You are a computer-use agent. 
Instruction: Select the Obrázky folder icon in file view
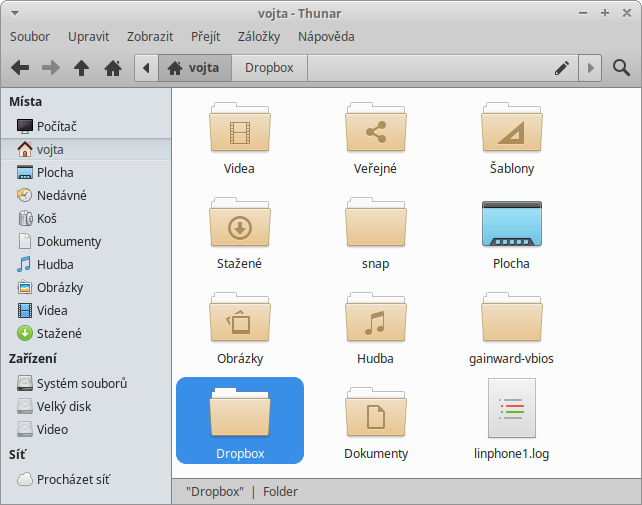click(x=240, y=318)
